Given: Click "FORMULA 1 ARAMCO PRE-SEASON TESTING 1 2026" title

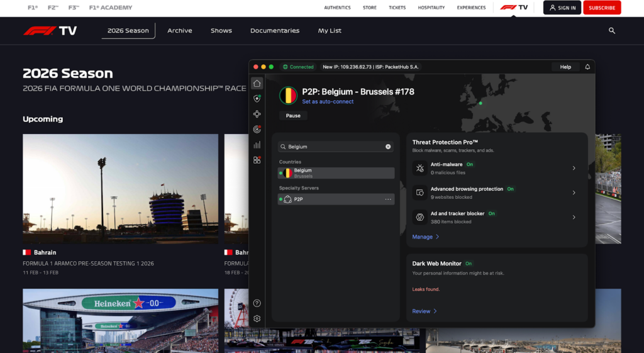Looking at the screenshot, I should (x=88, y=264).
